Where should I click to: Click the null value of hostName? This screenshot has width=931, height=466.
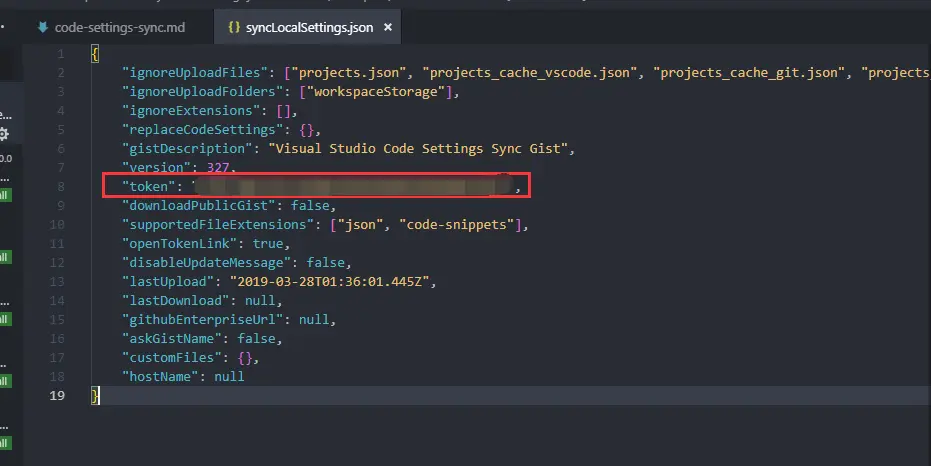point(229,376)
